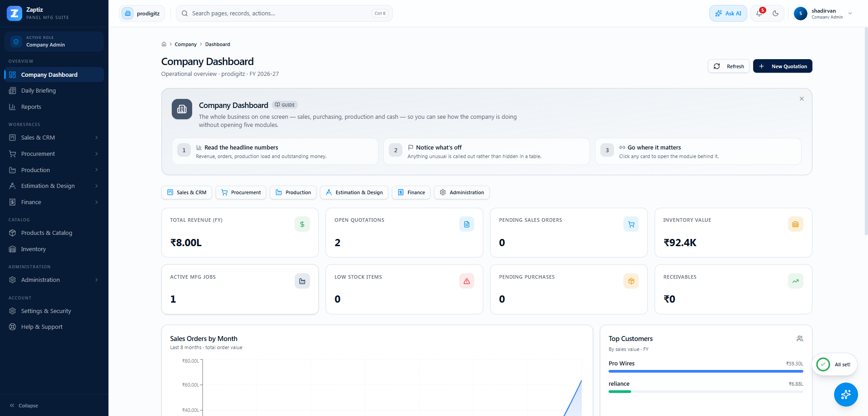
Task: Open Inventory in sidebar
Action: tap(54, 249)
